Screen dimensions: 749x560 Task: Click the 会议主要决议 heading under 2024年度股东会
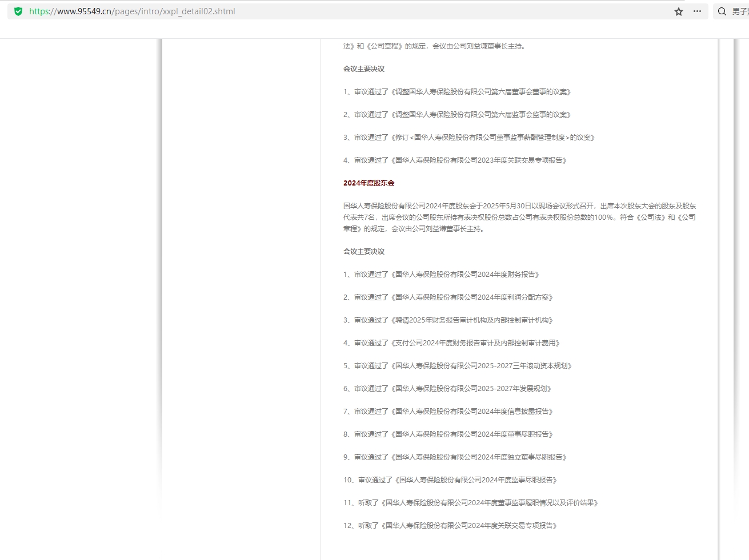tap(364, 252)
